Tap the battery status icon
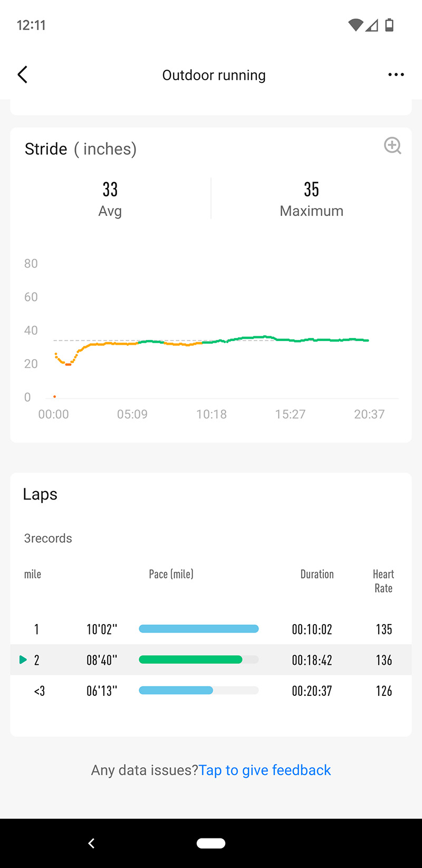The height and width of the screenshot is (868, 422). pyautogui.click(x=389, y=25)
